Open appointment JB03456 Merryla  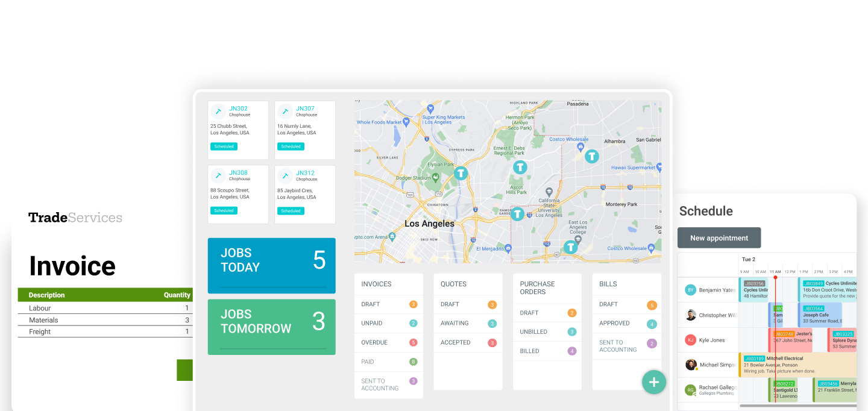pyautogui.click(x=835, y=390)
